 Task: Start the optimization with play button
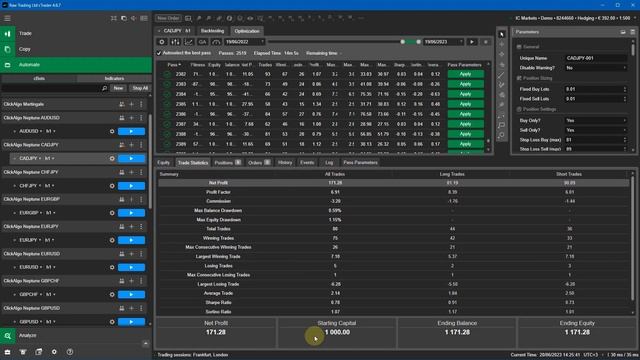(472, 42)
